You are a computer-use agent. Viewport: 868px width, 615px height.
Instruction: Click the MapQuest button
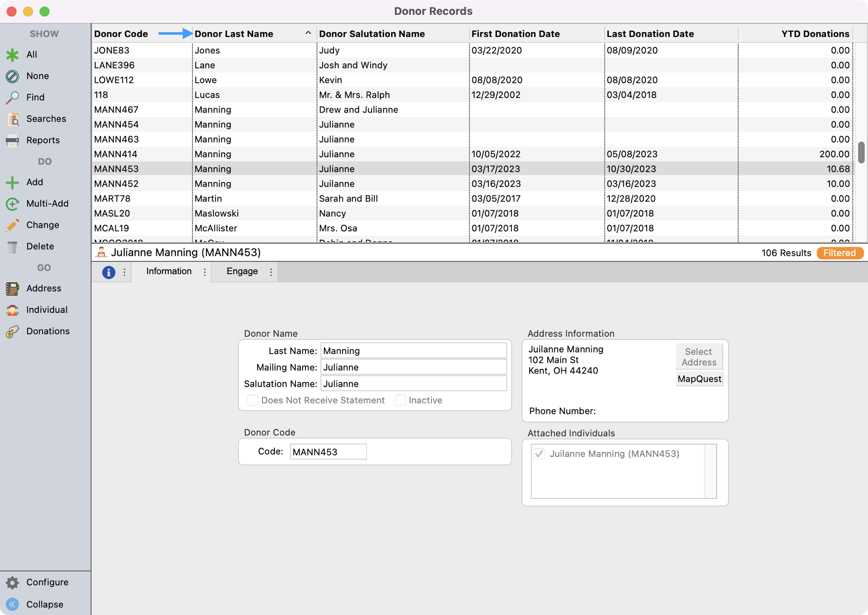click(699, 379)
